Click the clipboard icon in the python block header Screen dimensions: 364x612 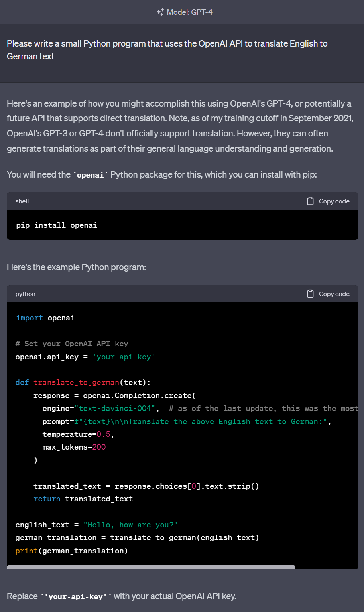(x=310, y=294)
